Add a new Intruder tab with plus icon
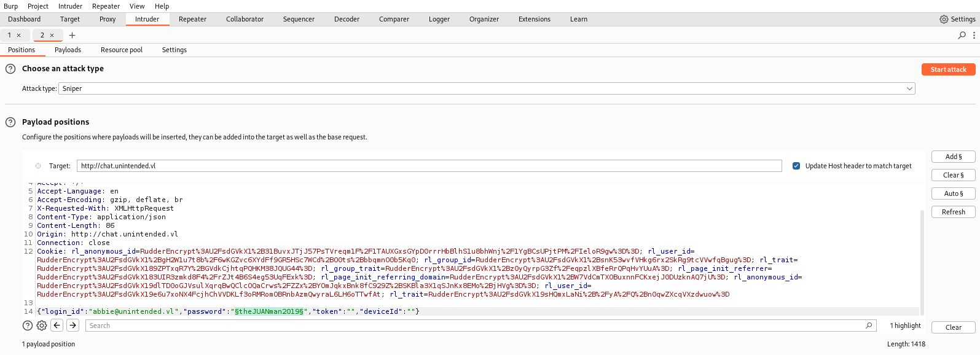This screenshot has height=355, width=980. [72, 36]
